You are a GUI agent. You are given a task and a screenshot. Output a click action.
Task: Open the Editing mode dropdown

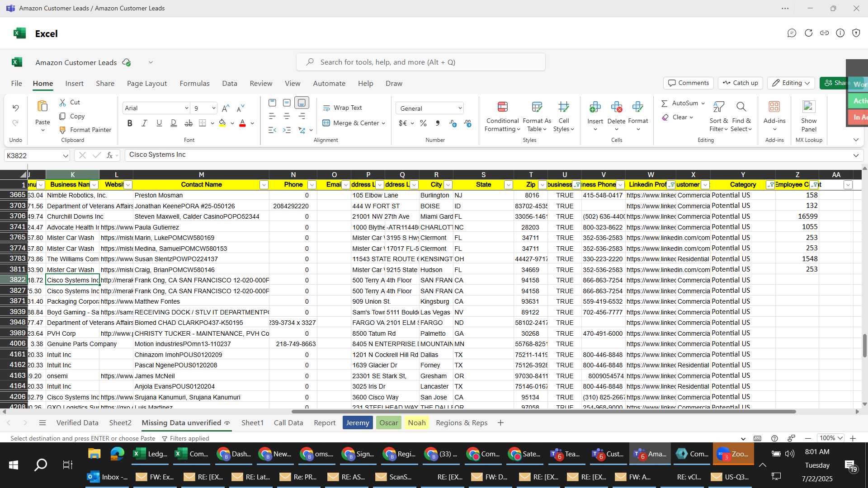coord(791,83)
